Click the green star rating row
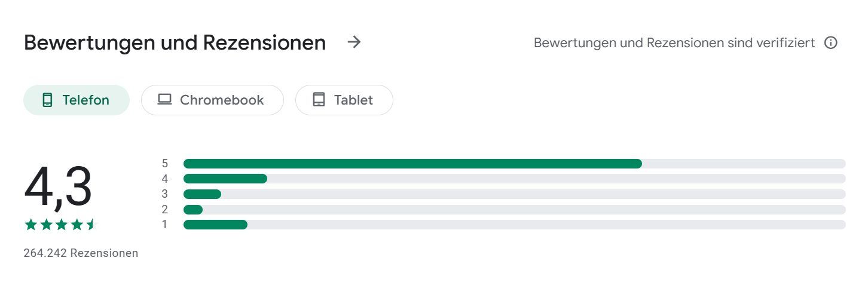 pos(60,225)
